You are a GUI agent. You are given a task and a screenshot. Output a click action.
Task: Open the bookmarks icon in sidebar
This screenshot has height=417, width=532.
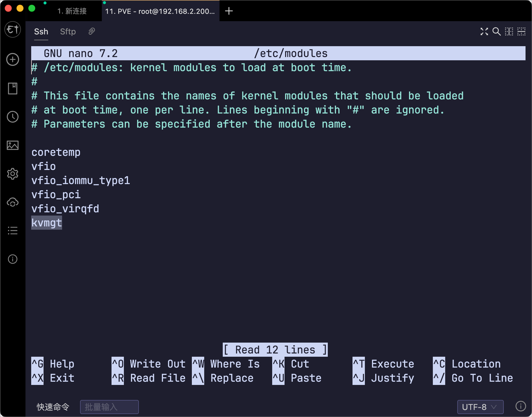click(13, 88)
